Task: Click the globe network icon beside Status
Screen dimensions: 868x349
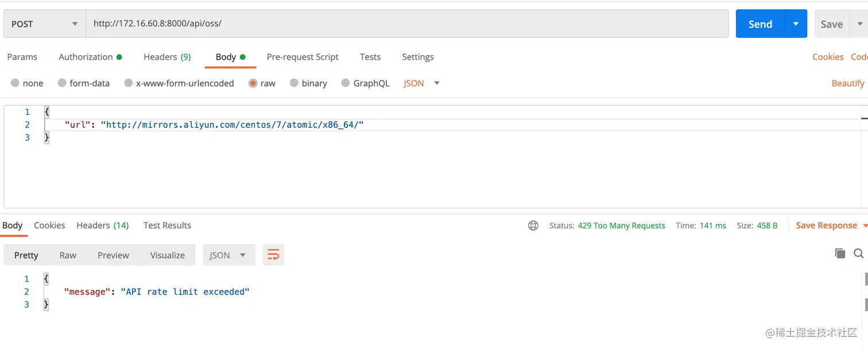Action: tap(533, 226)
